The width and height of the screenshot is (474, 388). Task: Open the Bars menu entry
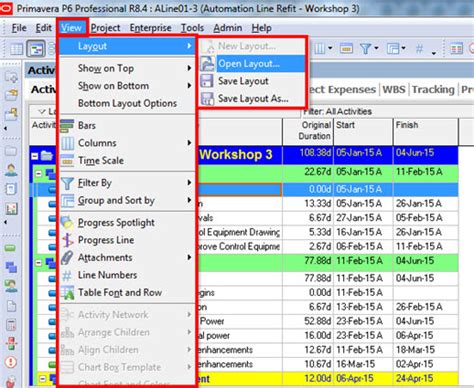pos(127,126)
